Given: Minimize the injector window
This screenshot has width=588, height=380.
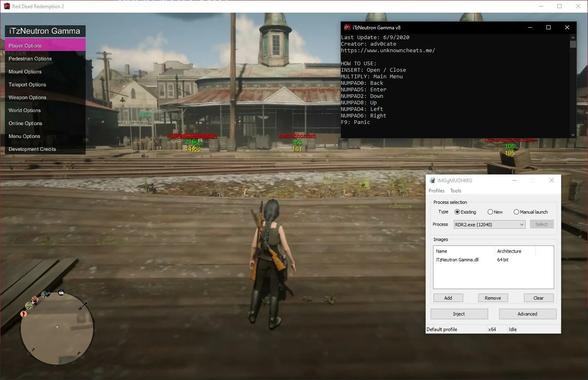Looking at the screenshot, I should point(515,180).
